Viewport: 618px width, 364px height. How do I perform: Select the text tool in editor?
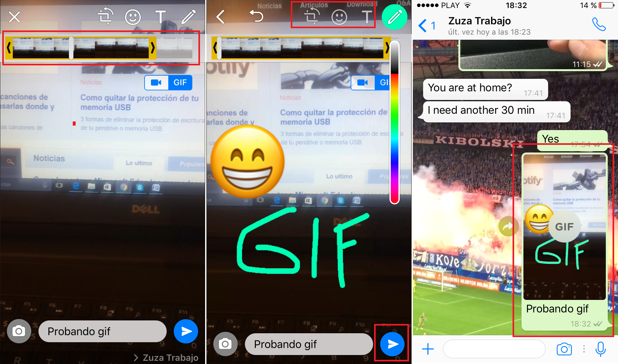(x=364, y=16)
